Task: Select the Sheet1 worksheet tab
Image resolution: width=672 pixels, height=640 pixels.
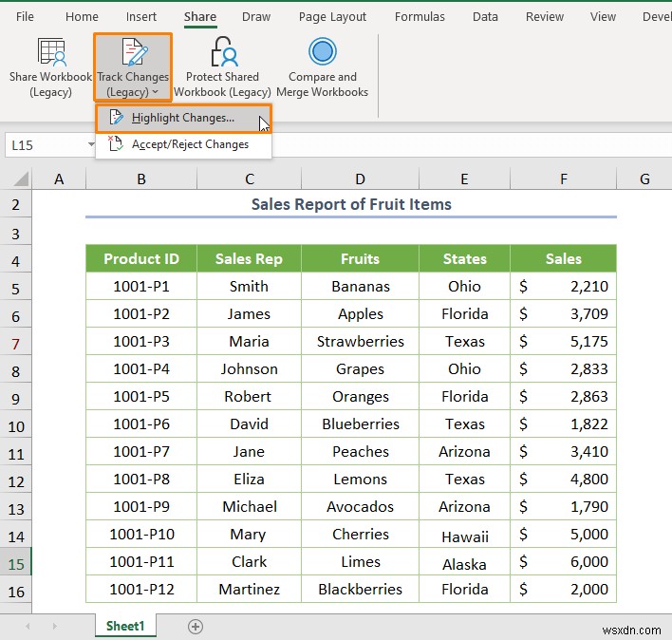Action: [125, 627]
